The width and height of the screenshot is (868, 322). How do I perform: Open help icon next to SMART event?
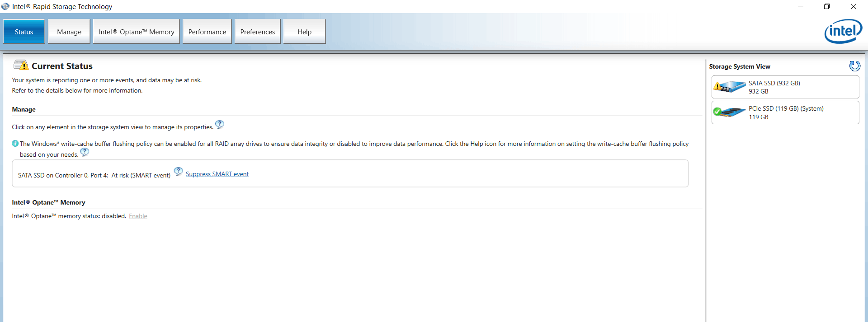tap(179, 171)
